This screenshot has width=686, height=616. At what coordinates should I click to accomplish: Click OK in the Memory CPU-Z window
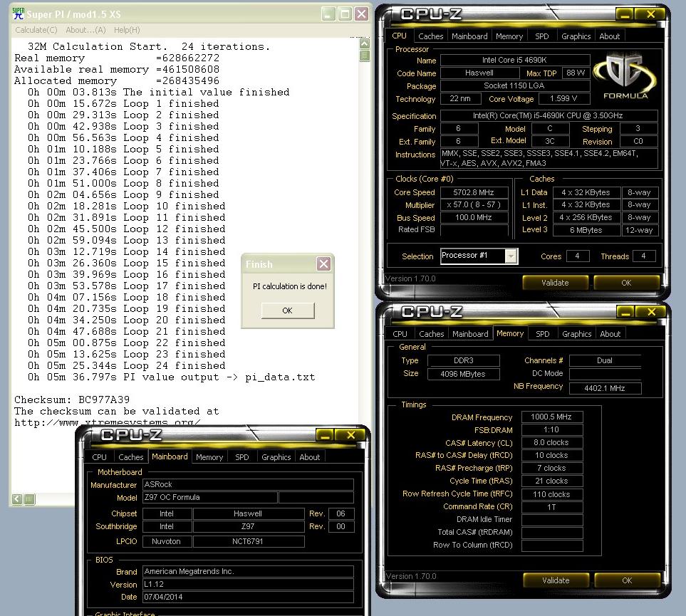pos(627,580)
